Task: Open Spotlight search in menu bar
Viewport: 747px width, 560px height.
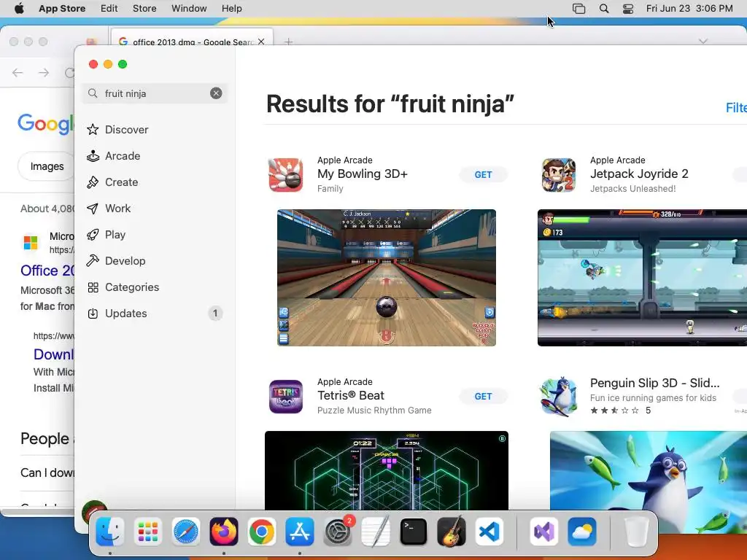Action: tap(603, 9)
